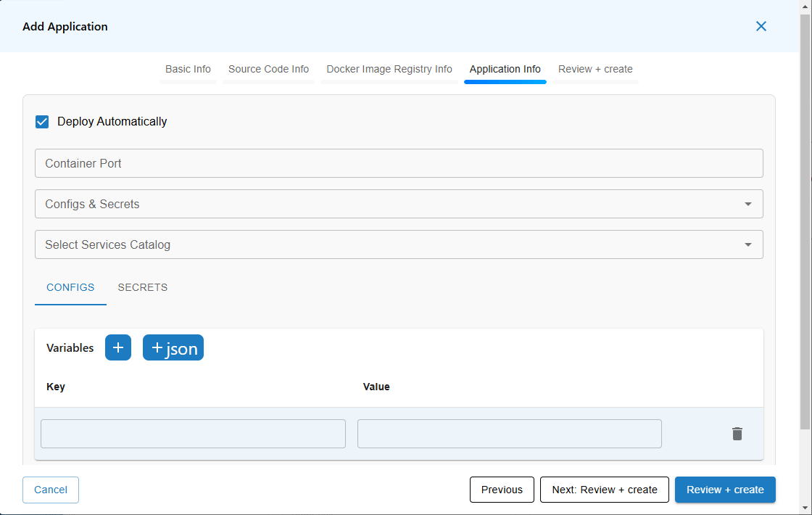
Task: Switch to the Basic Info tab
Action: click(x=188, y=70)
